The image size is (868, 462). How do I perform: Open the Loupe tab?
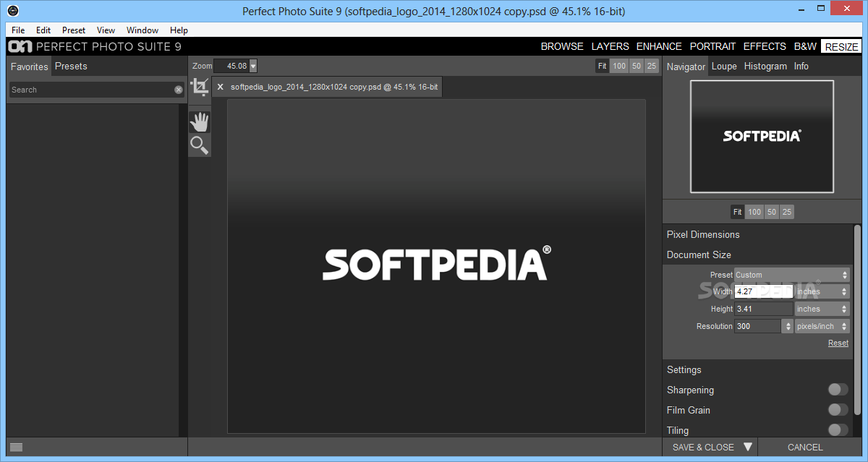724,66
